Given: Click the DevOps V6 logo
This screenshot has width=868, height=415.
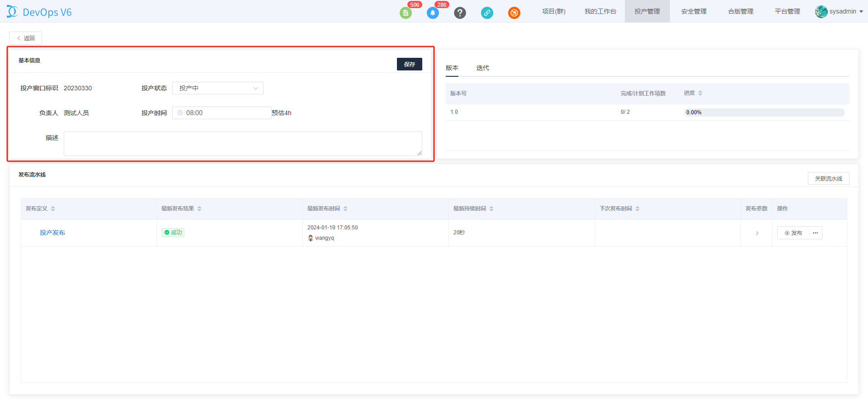Looking at the screenshot, I should pyautogui.click(x=39, y=12).
